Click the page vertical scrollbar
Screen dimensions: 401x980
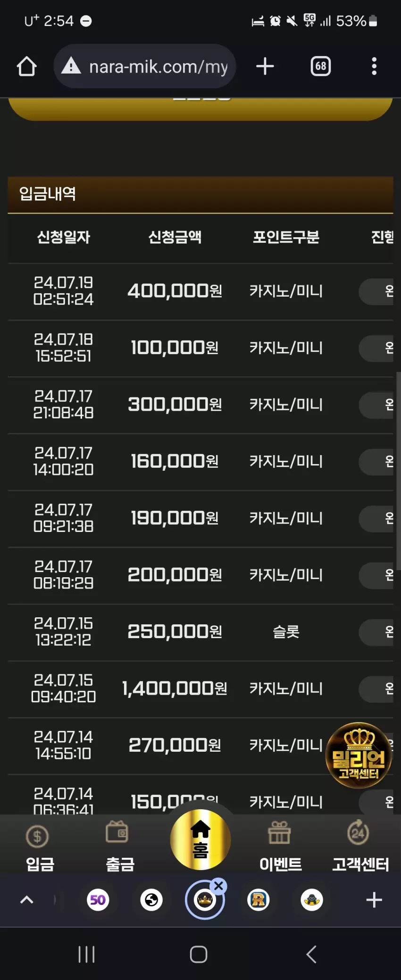[x=398, y=471]
